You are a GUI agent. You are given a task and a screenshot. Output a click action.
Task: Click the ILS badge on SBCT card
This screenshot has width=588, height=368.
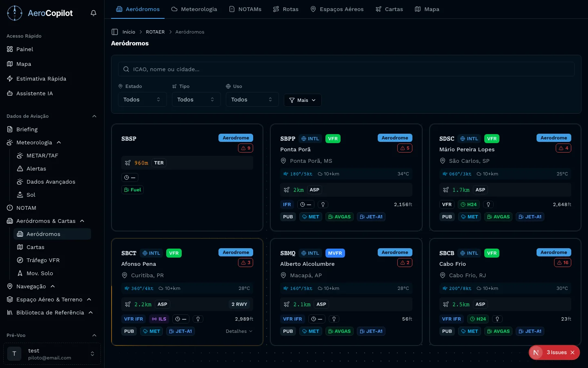159,319
